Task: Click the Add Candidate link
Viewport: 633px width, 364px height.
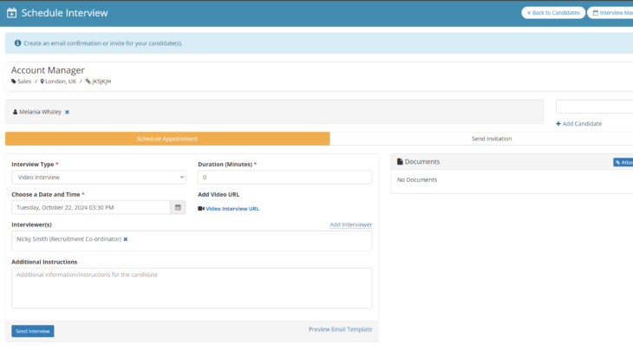Action: [578, 124]
